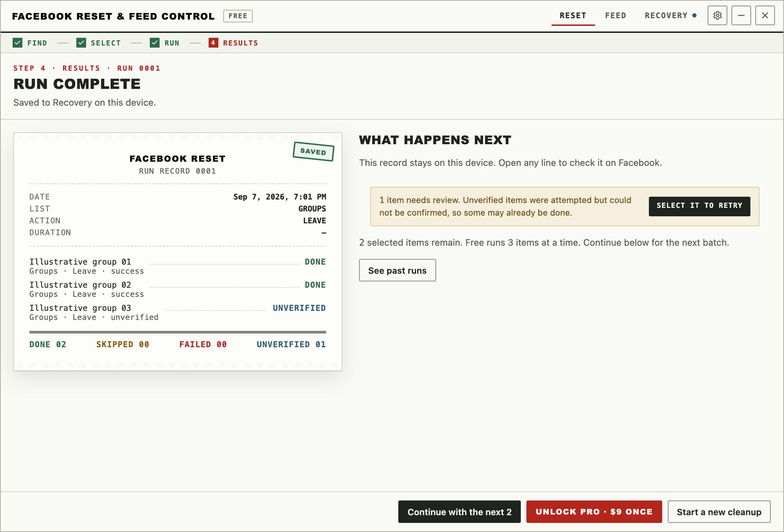Continue with the next 2 items
Image resolution: width=784 pixels, height=532 pixels.
(x=459, y=512)
